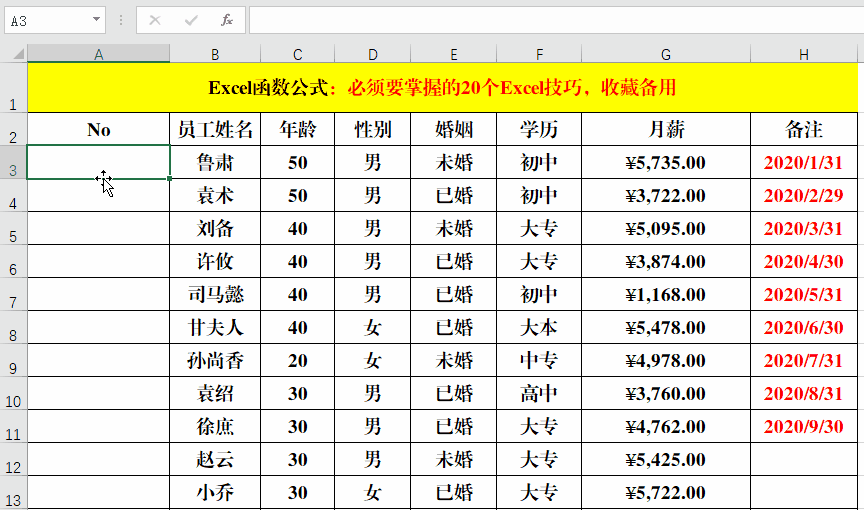Click salary cell ¥3,722.00

(x=666, y=196)
